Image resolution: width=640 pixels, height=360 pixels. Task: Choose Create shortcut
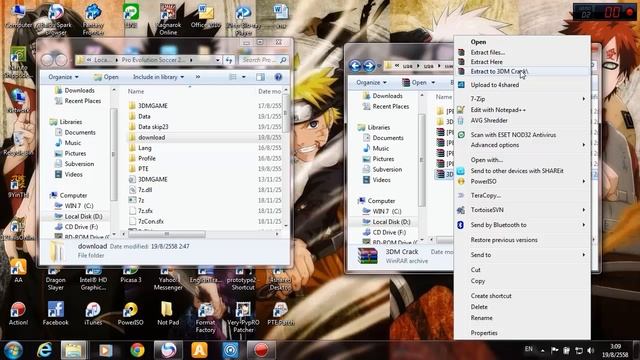pos(491,296)
